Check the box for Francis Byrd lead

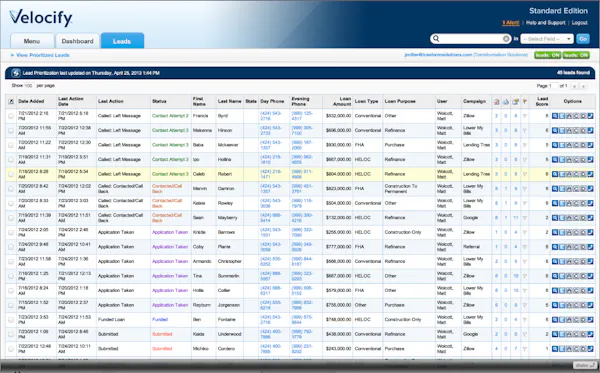point(11,116)
